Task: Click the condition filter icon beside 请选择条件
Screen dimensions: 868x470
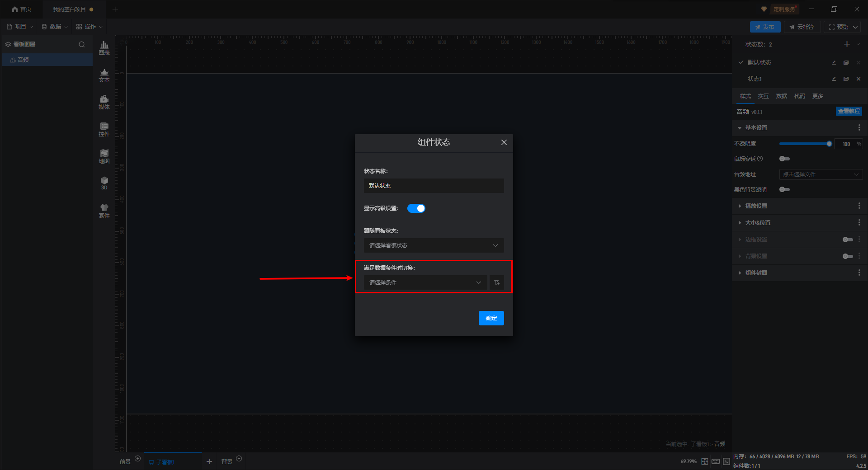Action: pyautogui.click(x=497, y=282)
